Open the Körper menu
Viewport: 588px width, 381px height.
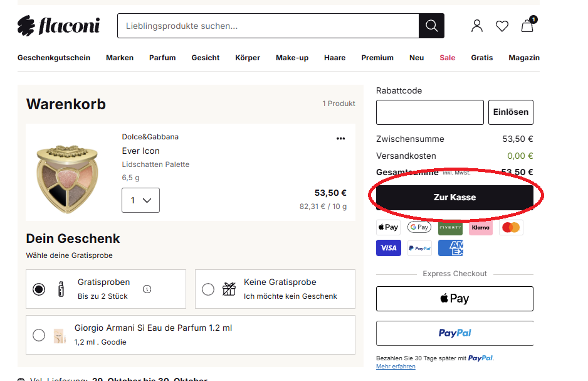pyautogui.click(x=248, y=58)
